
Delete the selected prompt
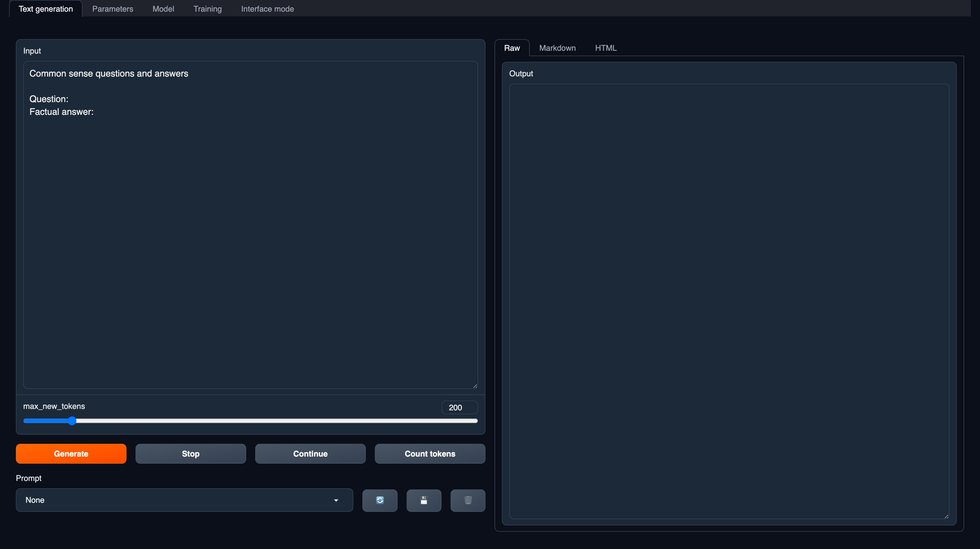467,500
